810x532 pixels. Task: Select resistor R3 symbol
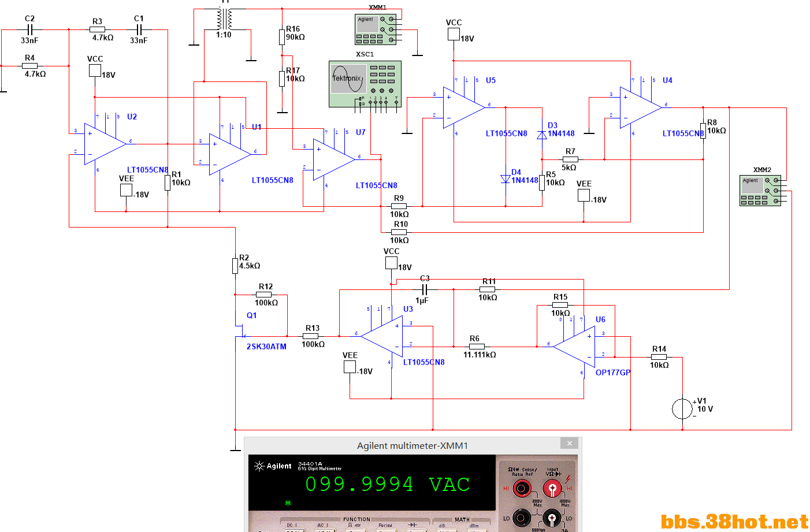tap(98, 29)
